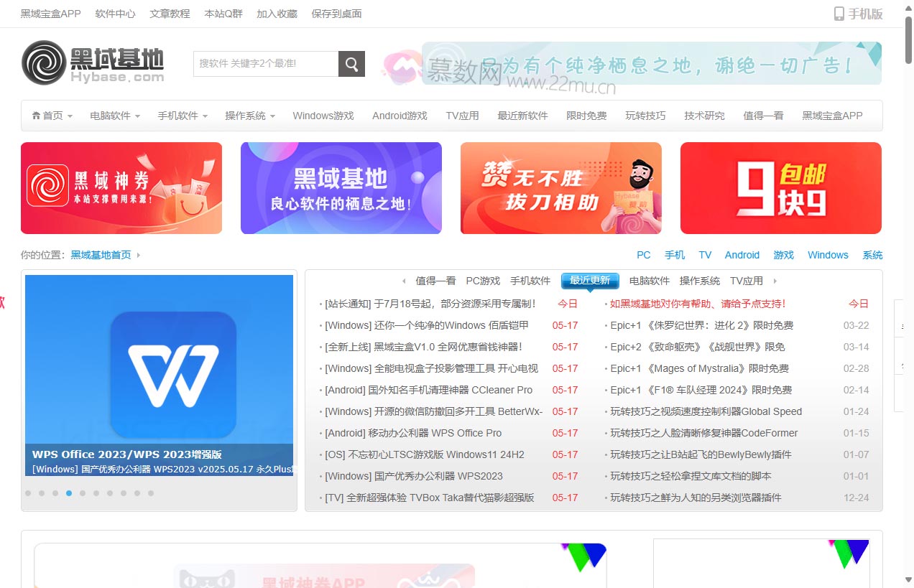Click the search magnifier icon button
Image resolution: width=914 pixels, height=588 pixels.
point(351,64)
